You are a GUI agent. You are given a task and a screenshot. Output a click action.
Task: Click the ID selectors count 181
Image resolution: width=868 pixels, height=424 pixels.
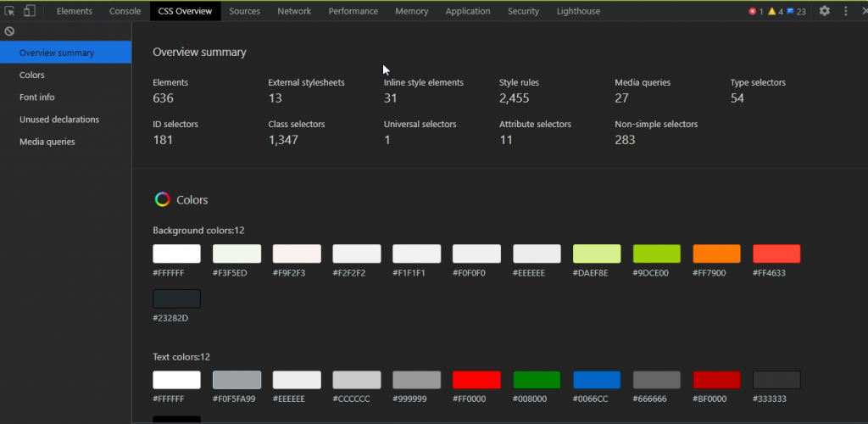163,140
